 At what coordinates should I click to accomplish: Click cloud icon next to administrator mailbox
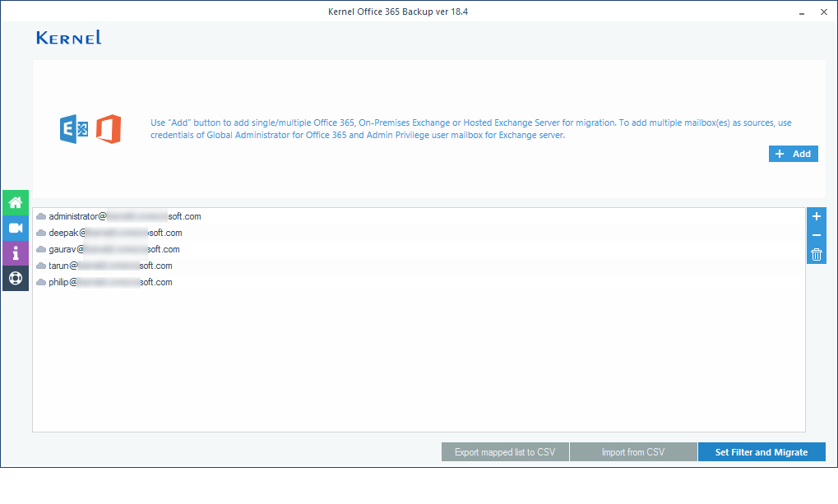pos(41,216)
